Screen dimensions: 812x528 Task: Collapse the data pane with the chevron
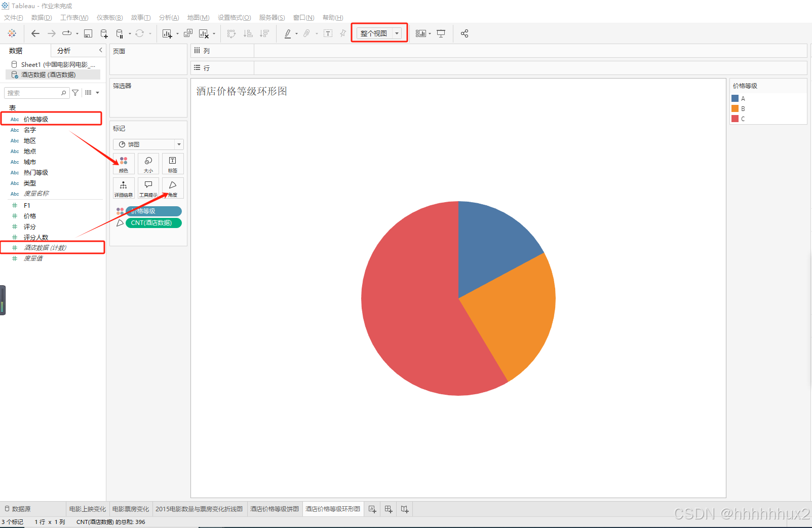pyautogui.click(x=100, y=50)
